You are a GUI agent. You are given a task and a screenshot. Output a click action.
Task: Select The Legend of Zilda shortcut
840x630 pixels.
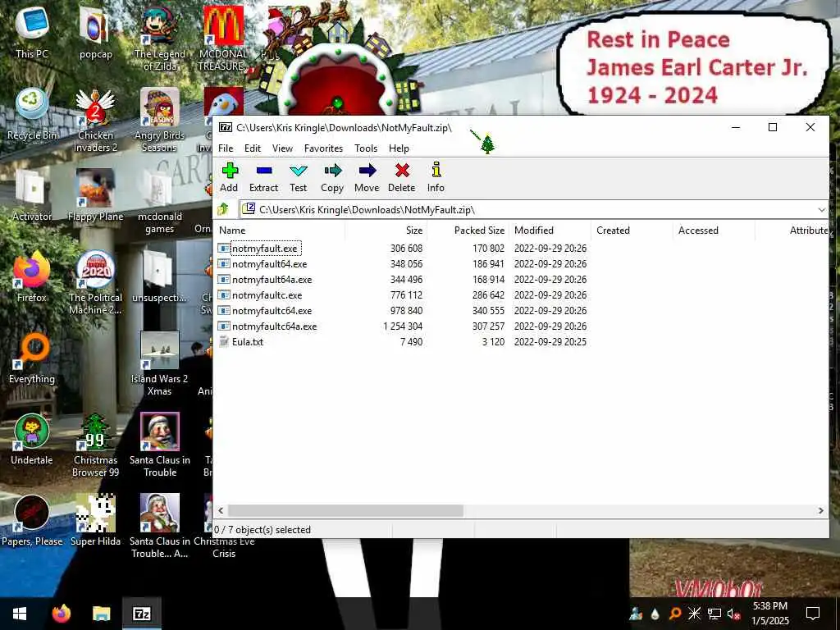[x=160, y=38]
